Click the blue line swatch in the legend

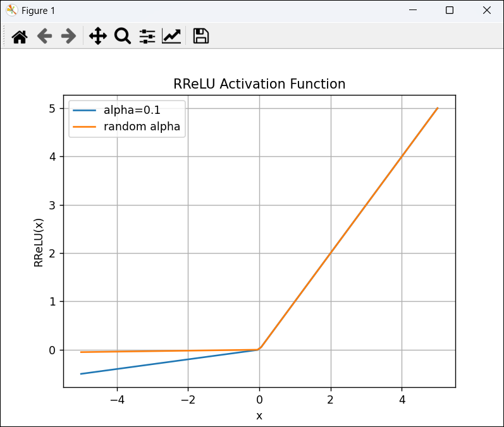[x=84, y=110]
